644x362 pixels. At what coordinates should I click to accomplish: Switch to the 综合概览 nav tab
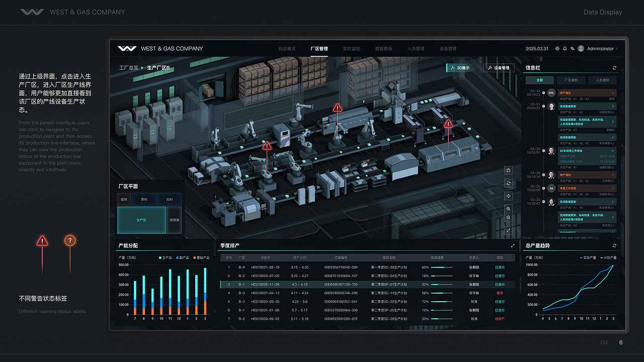click(x=287, y=49)
